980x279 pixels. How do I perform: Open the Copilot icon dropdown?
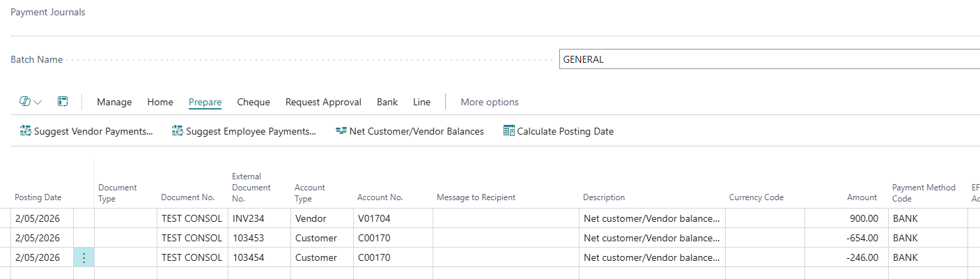[x=30, y=102]
